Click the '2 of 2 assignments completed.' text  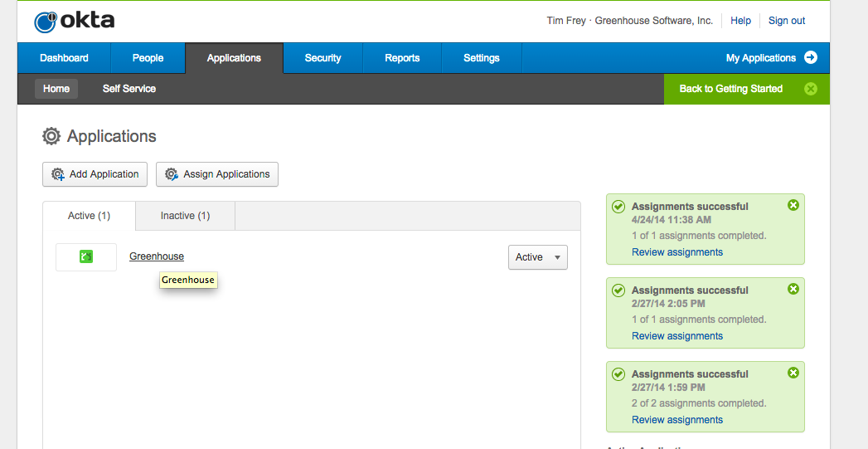[x=699, y=403]
